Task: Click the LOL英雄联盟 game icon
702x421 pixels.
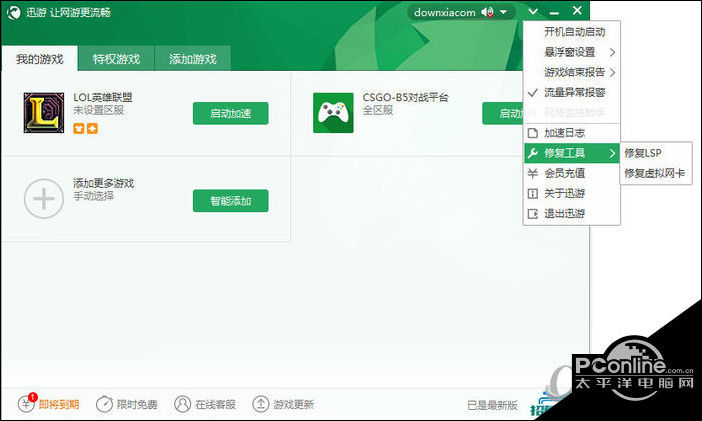Action: [43, 113]
